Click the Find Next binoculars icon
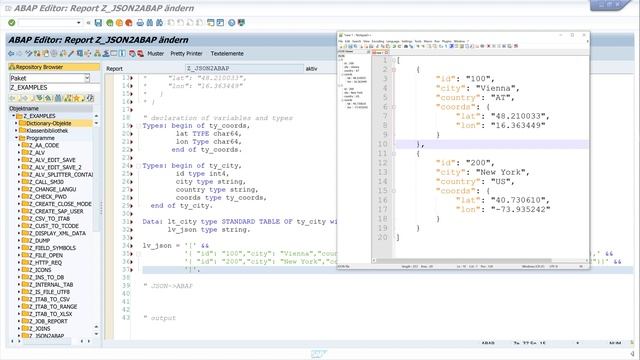The height and width of the screenshot is (360, 640). [x=160, y=23]
